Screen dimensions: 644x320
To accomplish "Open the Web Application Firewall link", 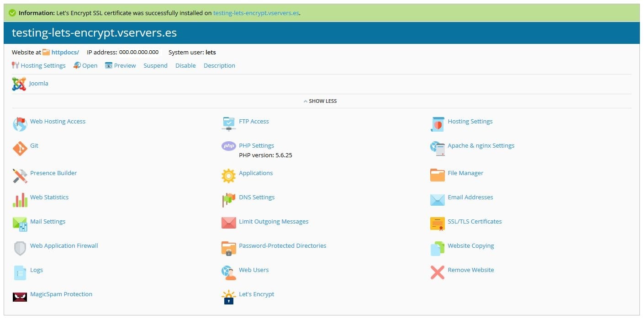I will click(x=64, y=245).
